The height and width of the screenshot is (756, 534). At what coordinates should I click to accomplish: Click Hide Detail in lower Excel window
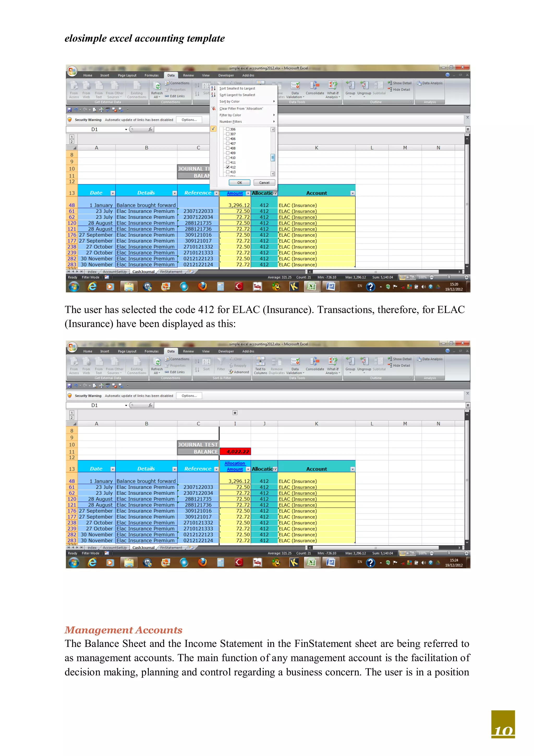pos(399,366)
